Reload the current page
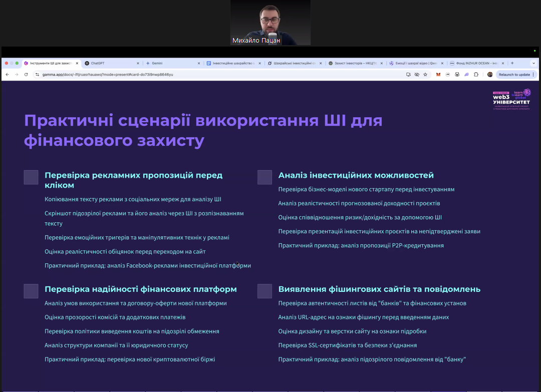The height and width of the screenshot is (392, 541). (x=26, y=75)
